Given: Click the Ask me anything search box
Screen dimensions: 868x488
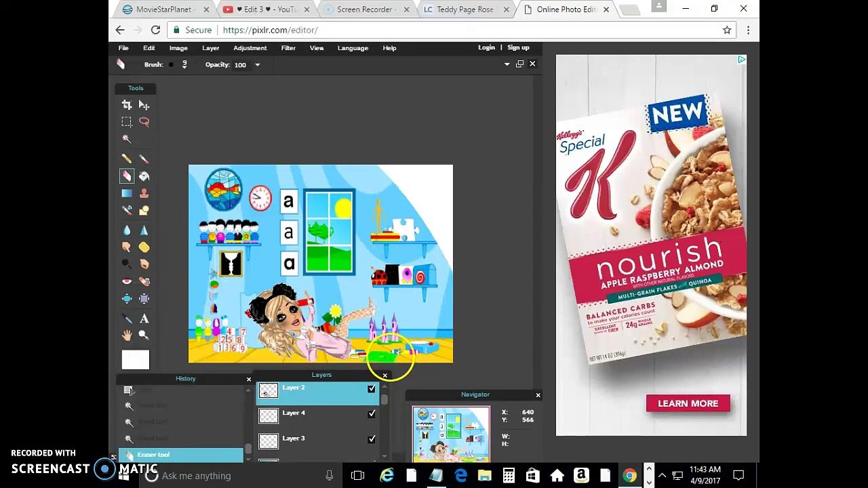Looking at the screenshot, I should [x=241, y=476].
